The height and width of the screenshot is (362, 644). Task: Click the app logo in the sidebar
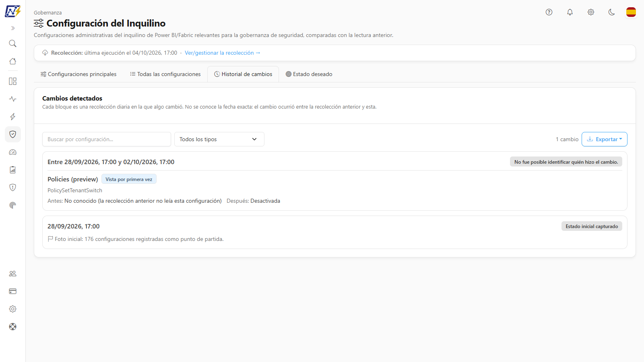pyautogui.click(x=13, y=11)
